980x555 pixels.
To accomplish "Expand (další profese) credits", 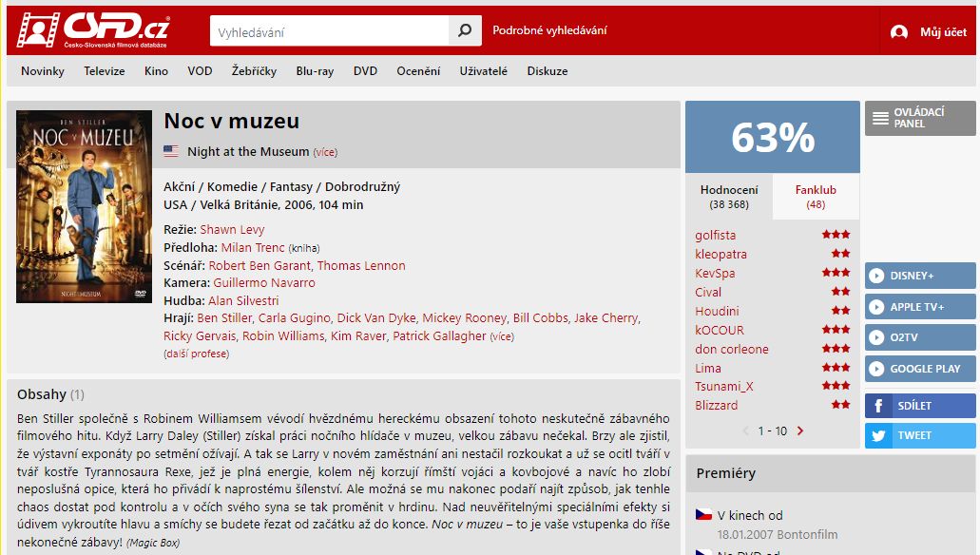I will pos(196,354).
